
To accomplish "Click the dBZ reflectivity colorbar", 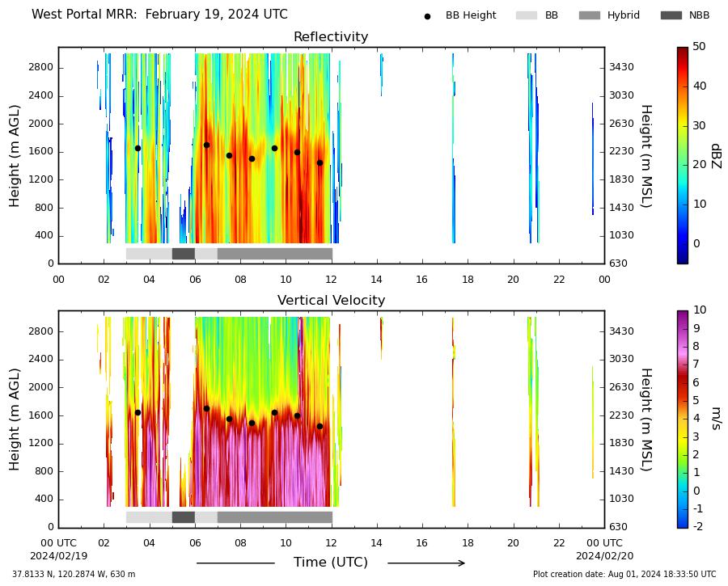I will 683,155.
